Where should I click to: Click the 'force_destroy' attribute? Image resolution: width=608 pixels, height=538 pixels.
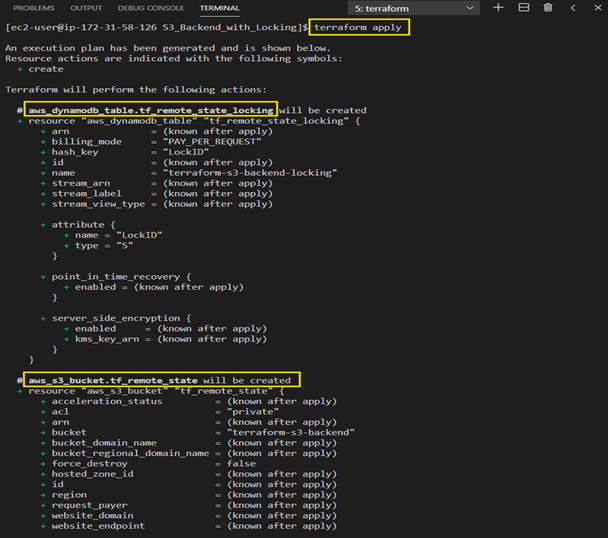(x=90, y=464)
